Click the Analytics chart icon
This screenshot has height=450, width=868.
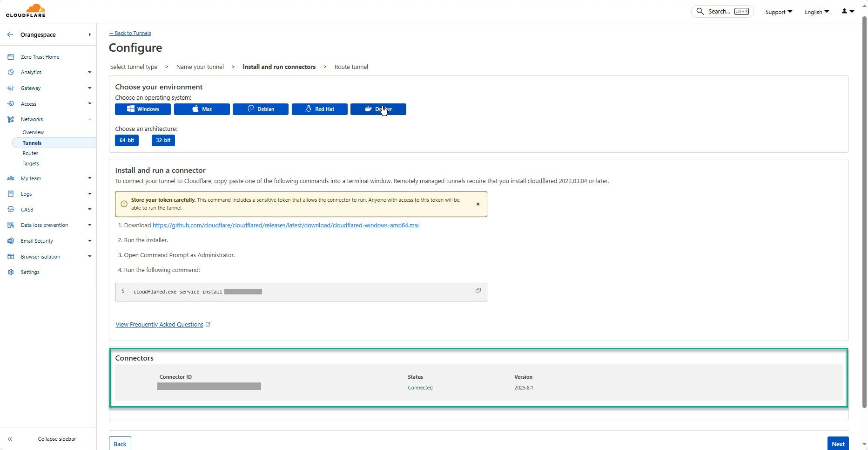pyautogui.click(x=11, y=72)
